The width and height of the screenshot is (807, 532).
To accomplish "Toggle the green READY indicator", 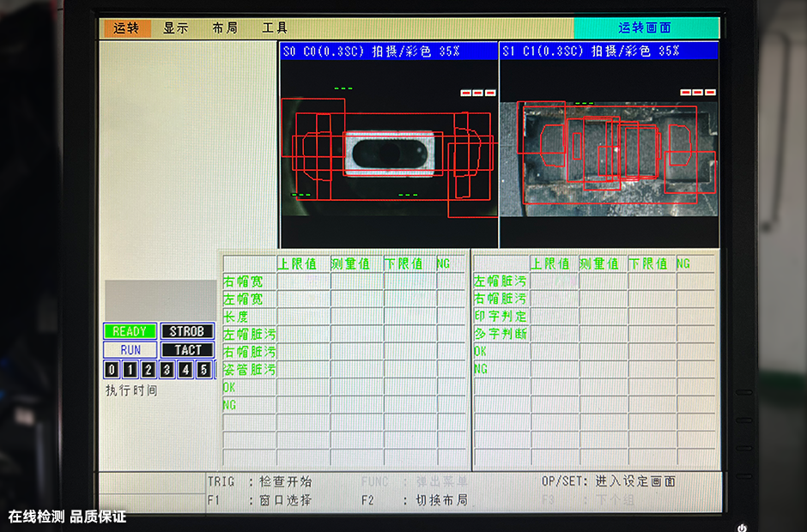I will [130, 332].
